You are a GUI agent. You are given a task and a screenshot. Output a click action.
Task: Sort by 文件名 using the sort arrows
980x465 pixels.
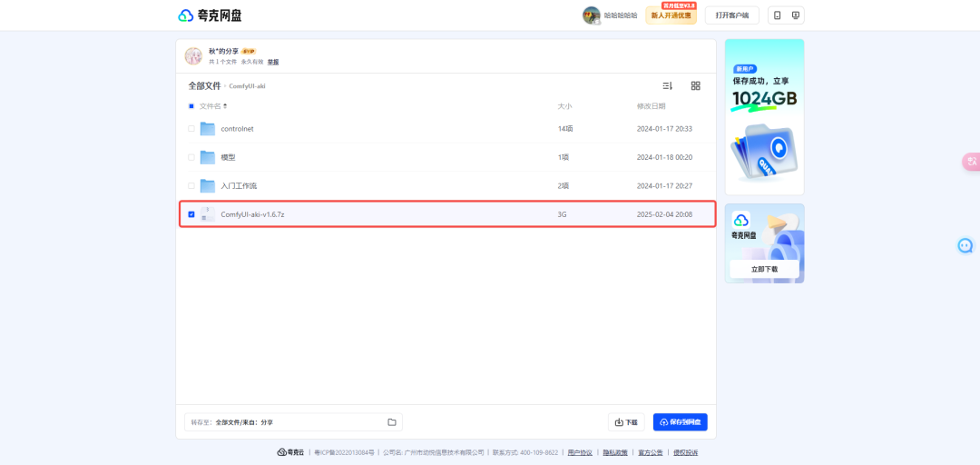coord(226,105)
